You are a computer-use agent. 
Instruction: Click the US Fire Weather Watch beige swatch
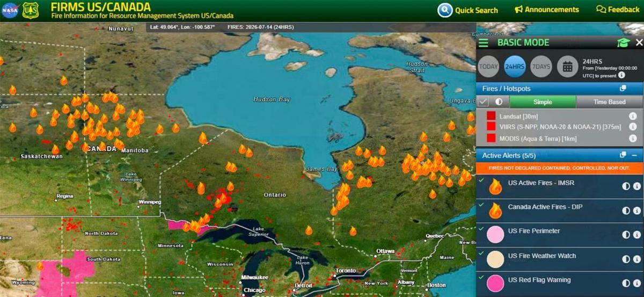[495, 259]
